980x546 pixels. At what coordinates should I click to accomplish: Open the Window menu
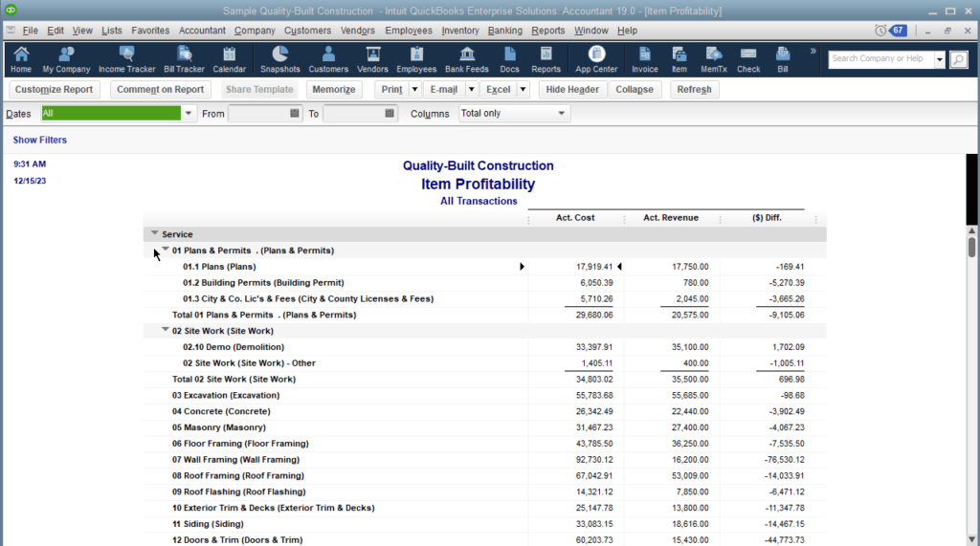[590, 30]
